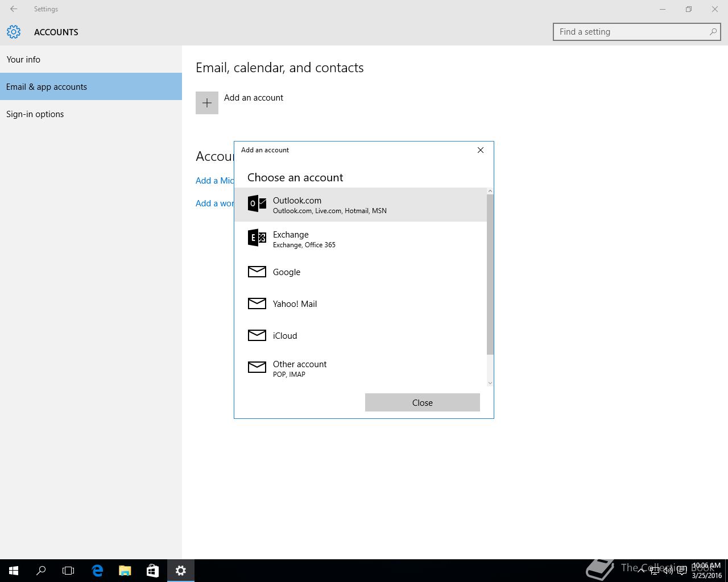Click the Yahoo! Mail envelope icon
This screenshot has height=582, width=728.
tap(257, 304)
